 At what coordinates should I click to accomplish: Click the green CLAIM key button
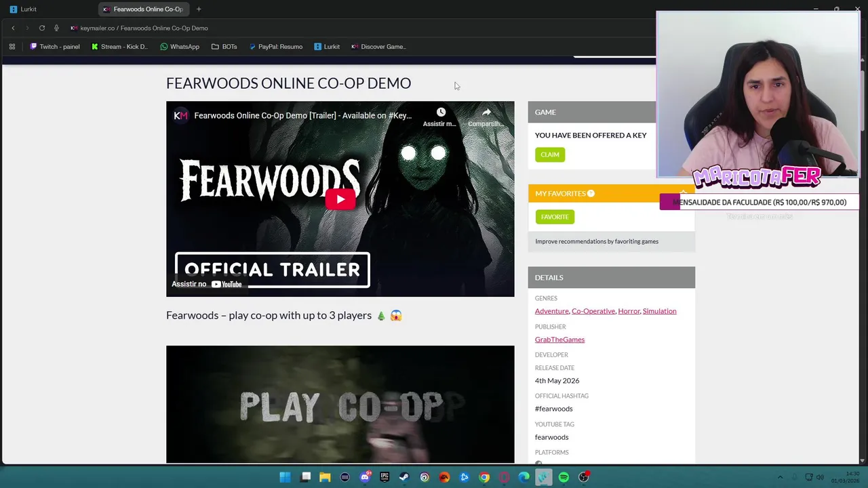pyautogui.click(x=550, y=155)
